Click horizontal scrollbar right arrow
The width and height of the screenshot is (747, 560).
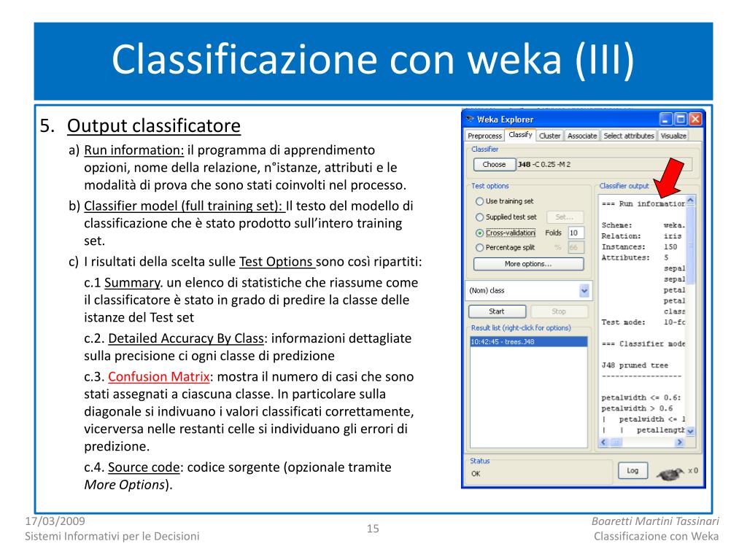click(680, 443)
